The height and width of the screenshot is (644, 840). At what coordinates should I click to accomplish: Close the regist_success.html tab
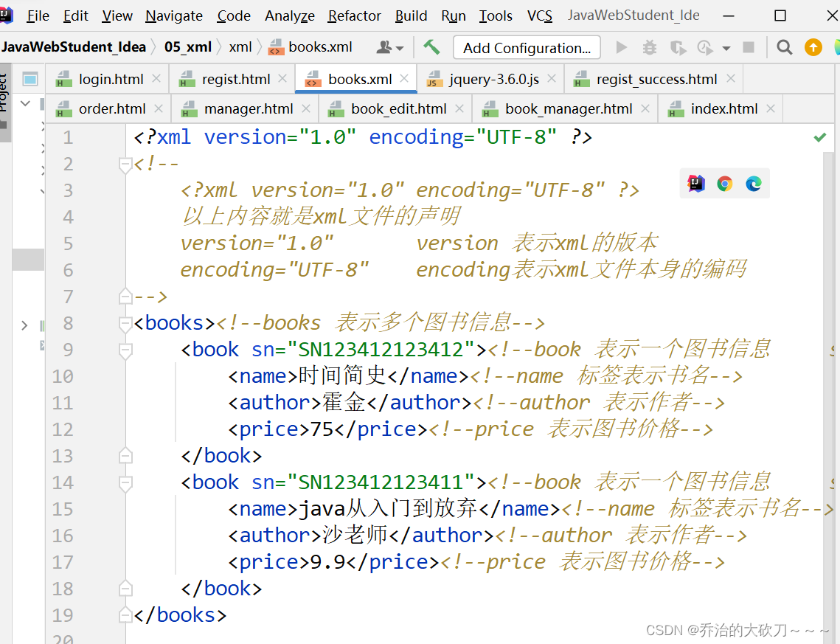[x=731, y=79]
